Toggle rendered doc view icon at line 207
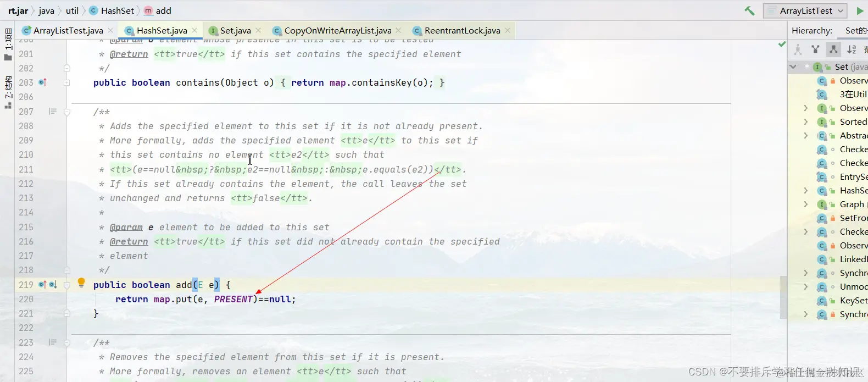The width and height of the screenshot is (868, 382). (x=53, y=112)
